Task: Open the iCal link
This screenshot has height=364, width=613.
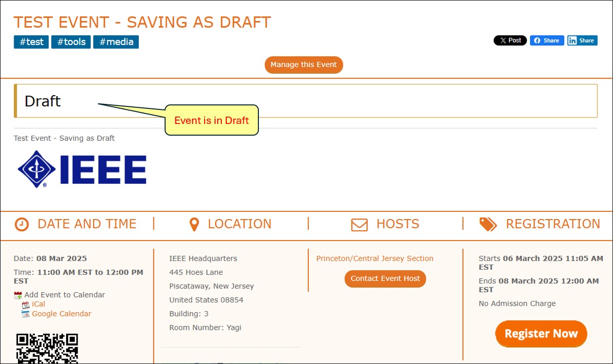Action: coord(39,304)
